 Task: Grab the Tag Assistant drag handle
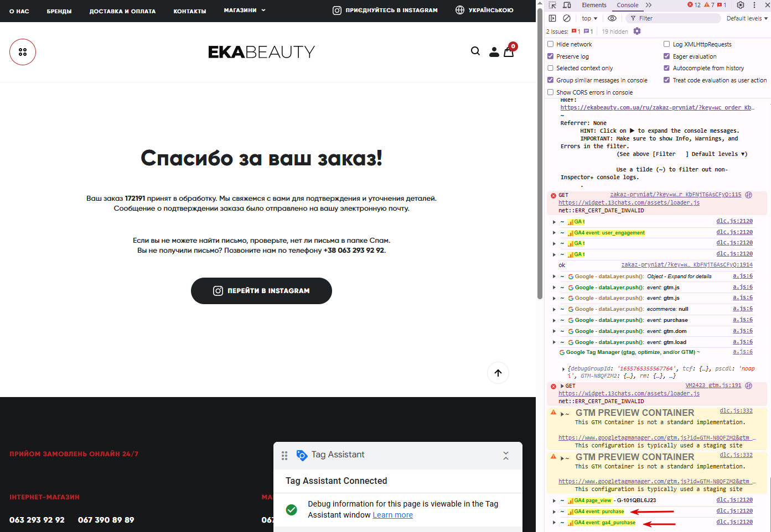click(x=284, y=456)
